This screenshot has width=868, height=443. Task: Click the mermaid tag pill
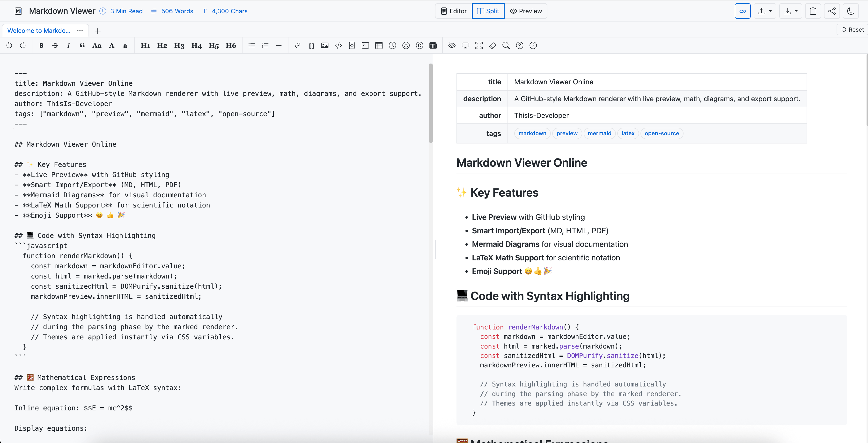pyautogui.click(x=599, y=133)
